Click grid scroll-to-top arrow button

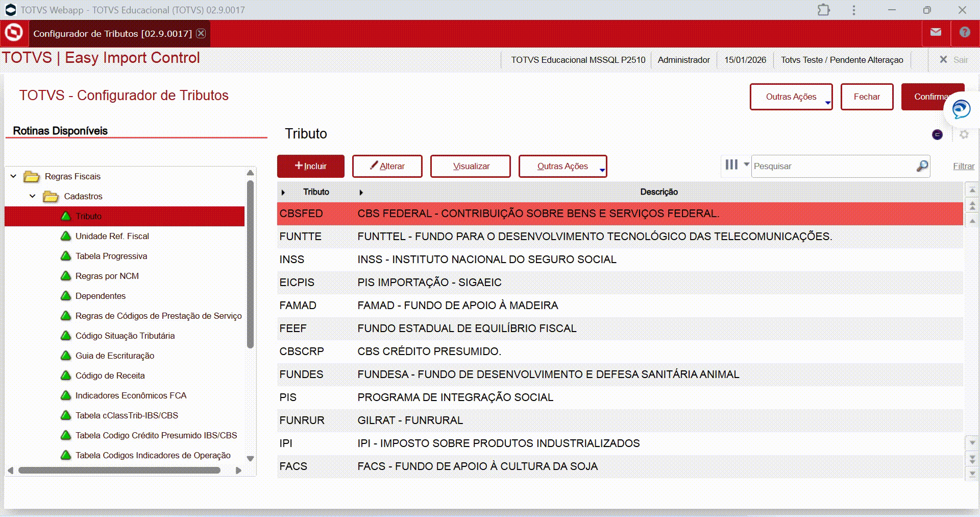(x=972, y=191)
